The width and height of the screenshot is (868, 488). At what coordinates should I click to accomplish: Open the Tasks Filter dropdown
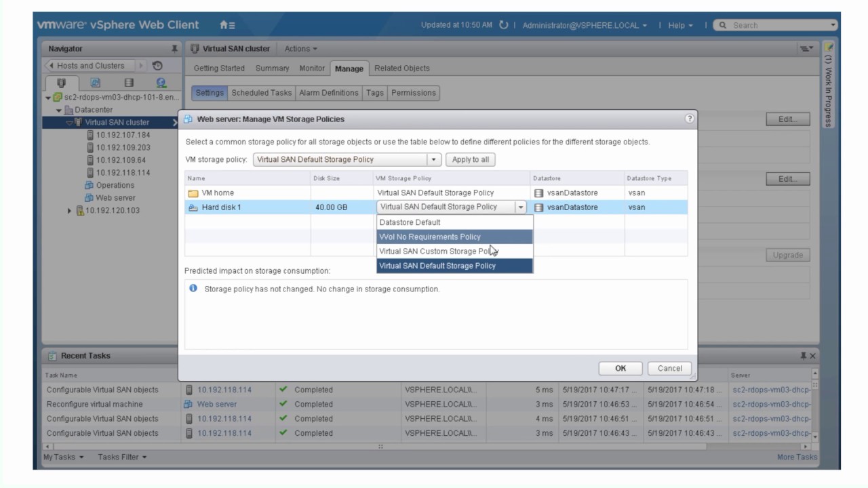click(x=122, y=457)
